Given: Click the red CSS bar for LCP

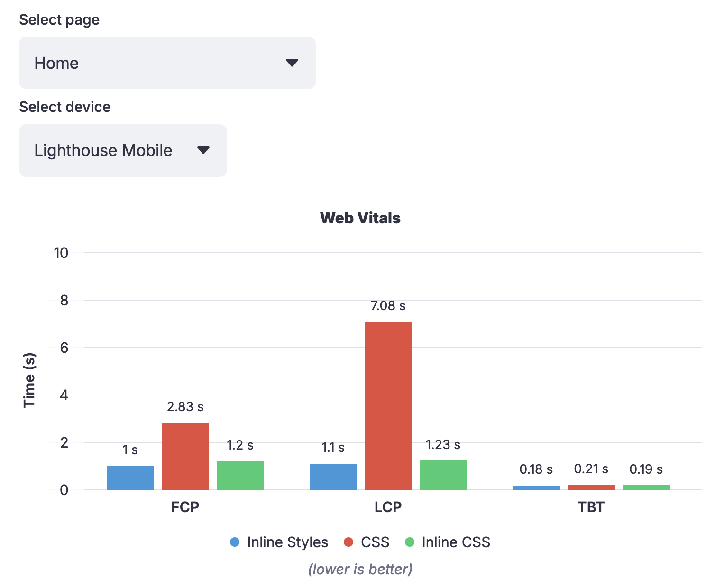Looking at the screenshot, I should coord(388,406).
